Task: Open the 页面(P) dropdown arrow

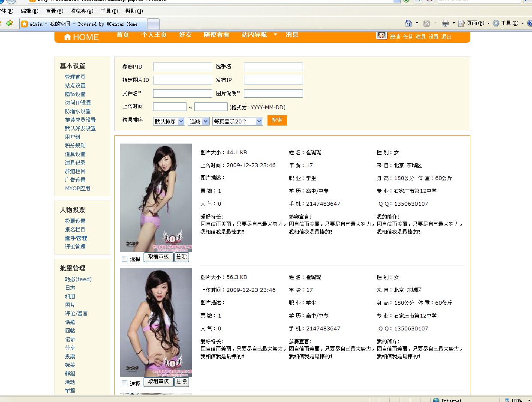Action: coord(488,23)
